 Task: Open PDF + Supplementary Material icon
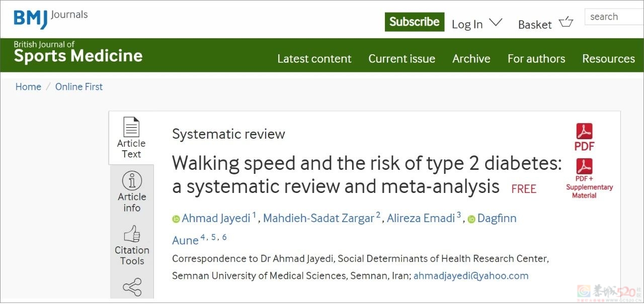584,166
